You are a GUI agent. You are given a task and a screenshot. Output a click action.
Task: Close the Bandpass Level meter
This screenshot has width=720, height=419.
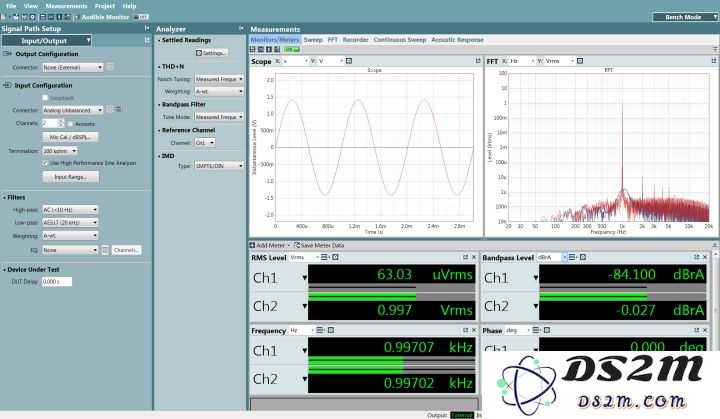point(705,257)
